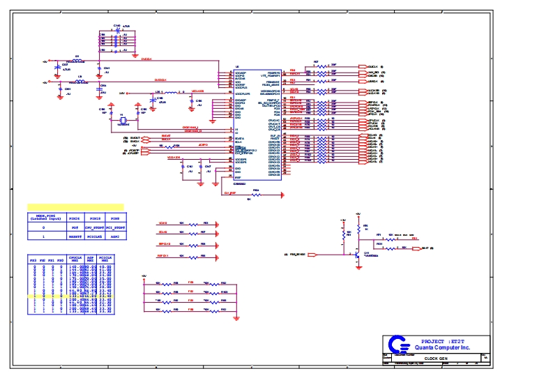The width and height of the screenshot is (553, 392).
Task: Click the Quanta Computer Inc. company name
Action: tap(442, 347)
